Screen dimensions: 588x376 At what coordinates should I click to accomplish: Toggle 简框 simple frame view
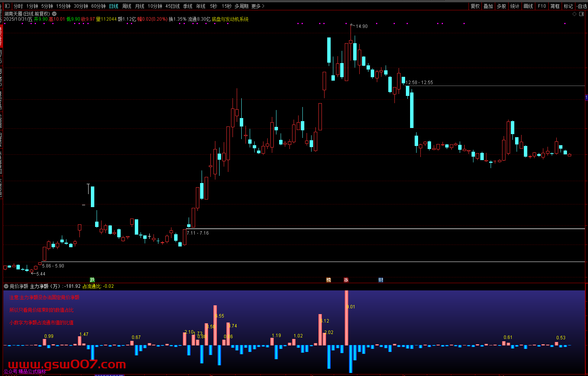click(555, 6)
